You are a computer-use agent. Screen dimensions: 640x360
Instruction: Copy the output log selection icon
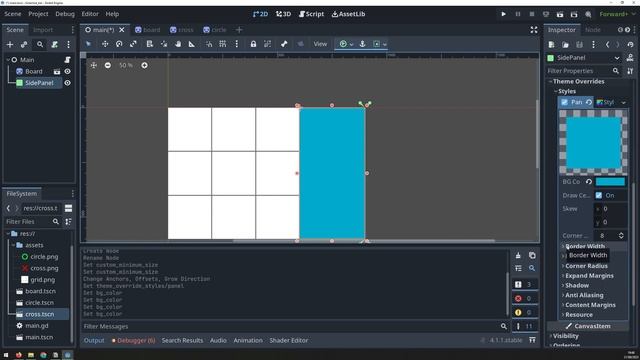click(532, 256)
